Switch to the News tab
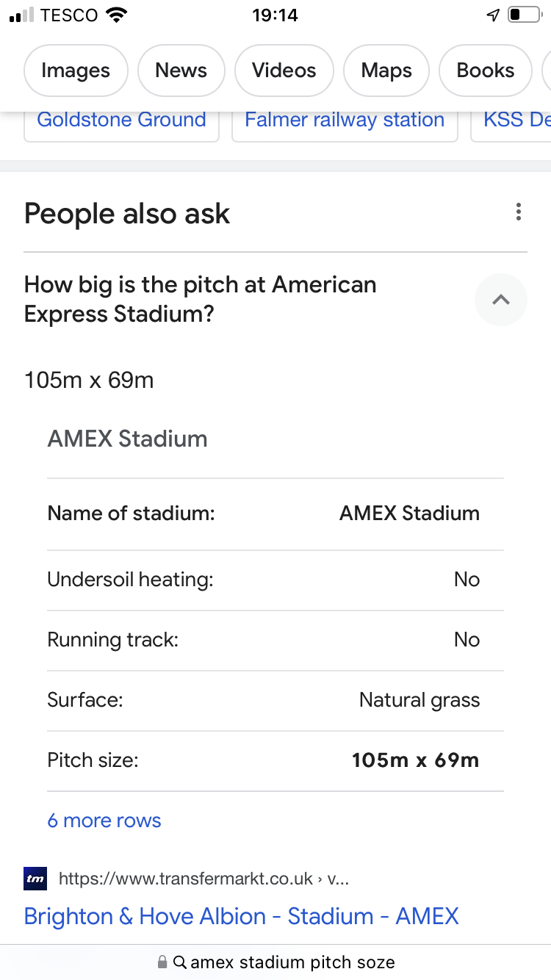Image resolution: width=551 pixels, height=980 pixels. 181,71
